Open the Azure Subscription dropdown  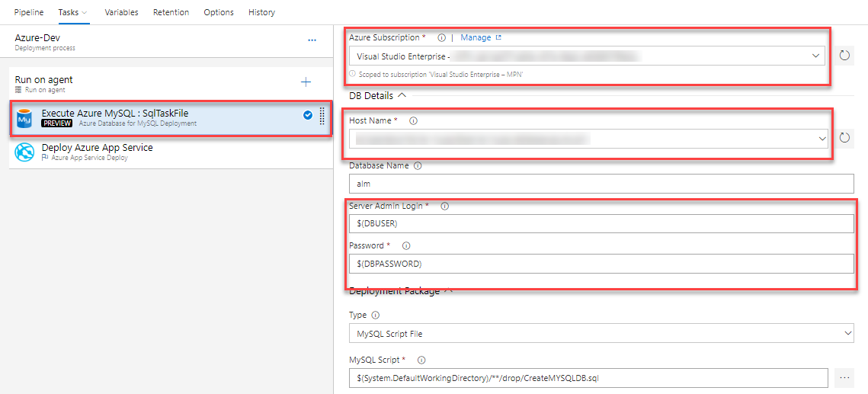tap(588, 56)
